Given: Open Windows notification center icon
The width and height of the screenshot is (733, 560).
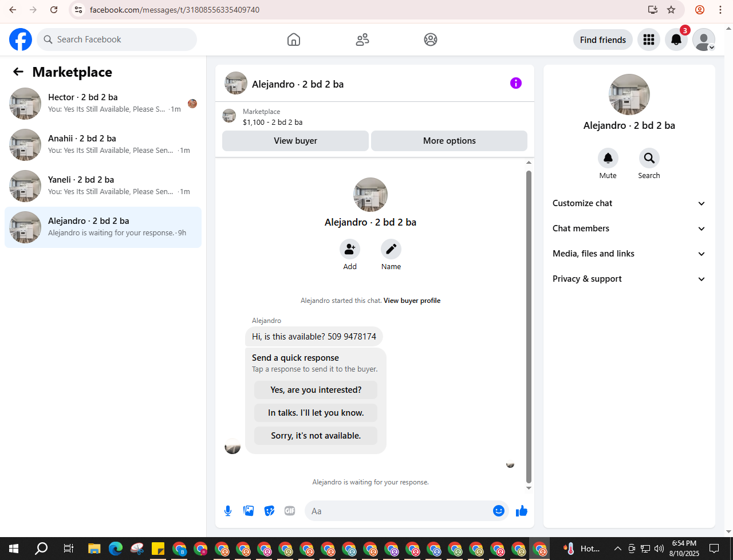Looking at the screenshot, I should point(714,549).
